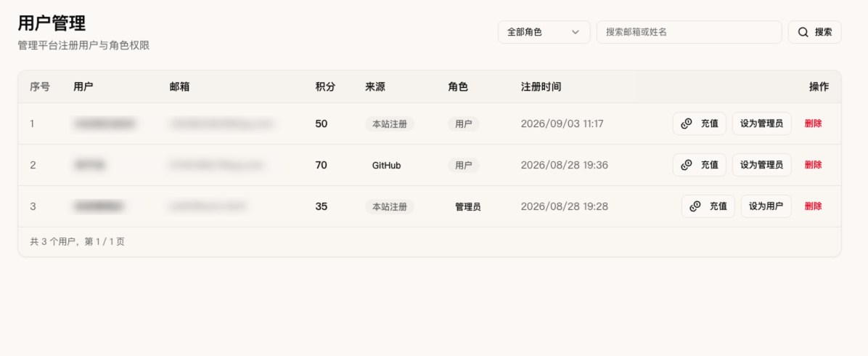This screenshot has width=868, height=356.
Task: Open the 全部角色 role filter dropdown
Action: (x=544, y=32)
